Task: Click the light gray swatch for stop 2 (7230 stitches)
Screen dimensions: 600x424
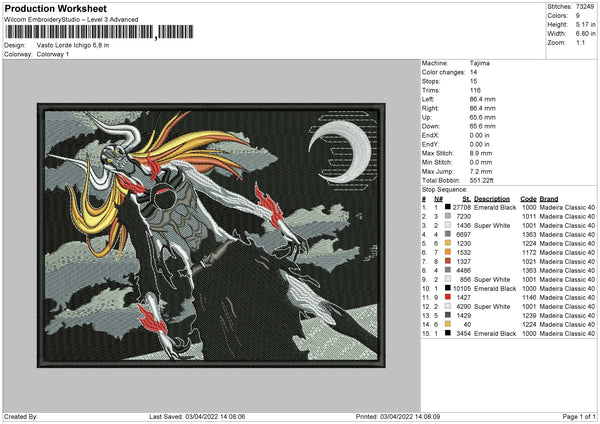Action: [x=447, y=216]
